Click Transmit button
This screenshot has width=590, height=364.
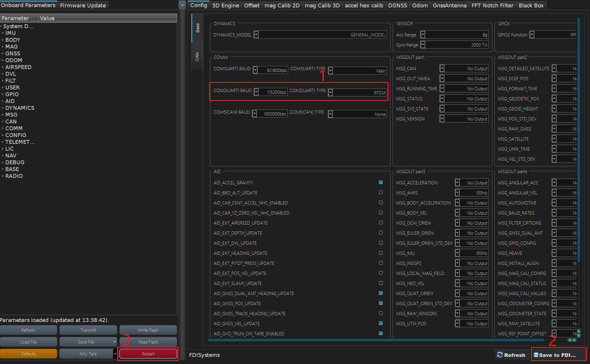point(88,330)
